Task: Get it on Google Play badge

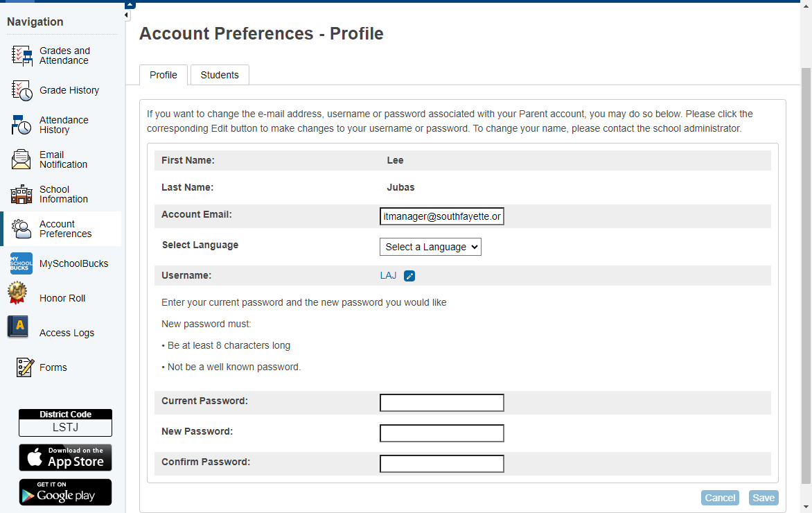Action: [x=65, y=492]
